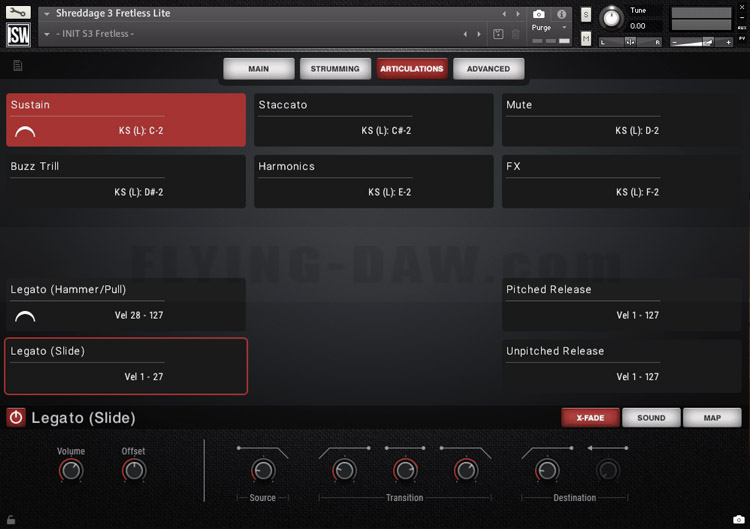Image resolution: width=750 pixels, height=529 pixels.
Task: Click the first Transition knob
Action: [344, 471]
